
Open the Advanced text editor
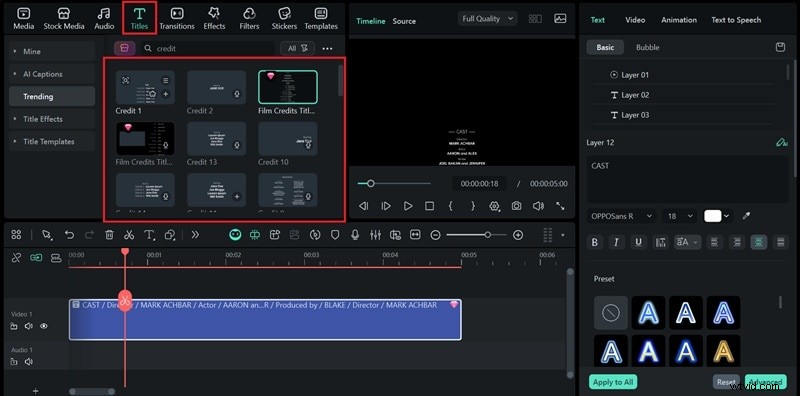(x=766, y=382)
